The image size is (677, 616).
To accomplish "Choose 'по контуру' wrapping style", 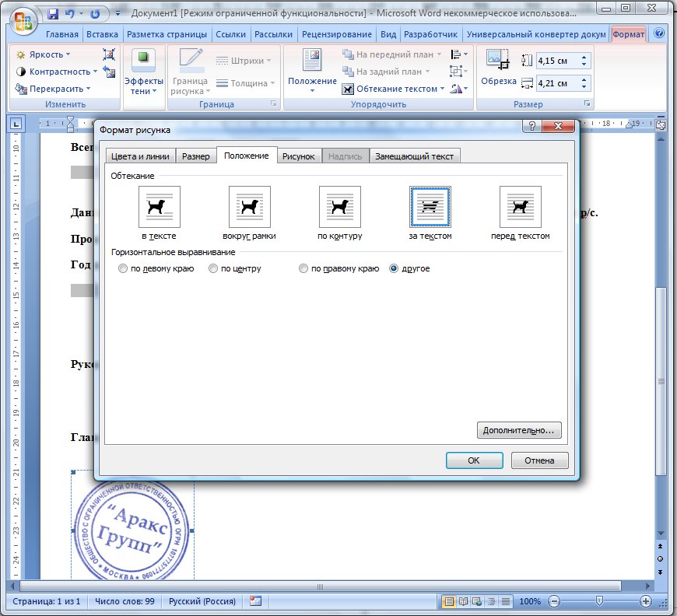I will [339, 207].
